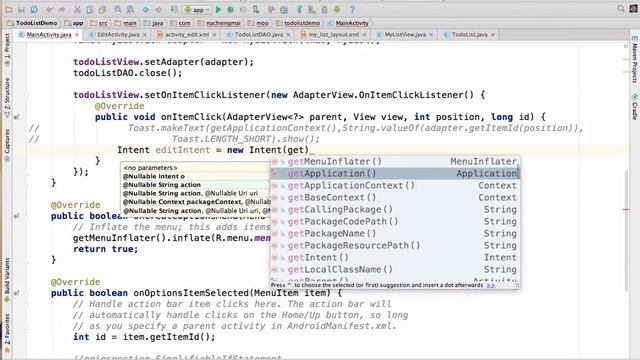This screenshot has width=640, height=360.
Task: Open the app run configuration dropdown
Action: 197,9
